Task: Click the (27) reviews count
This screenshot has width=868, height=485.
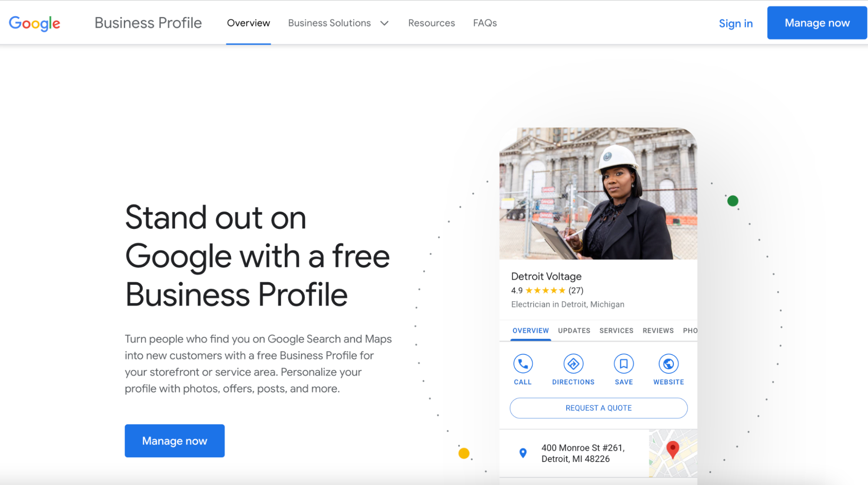Action: click(576, 290)
